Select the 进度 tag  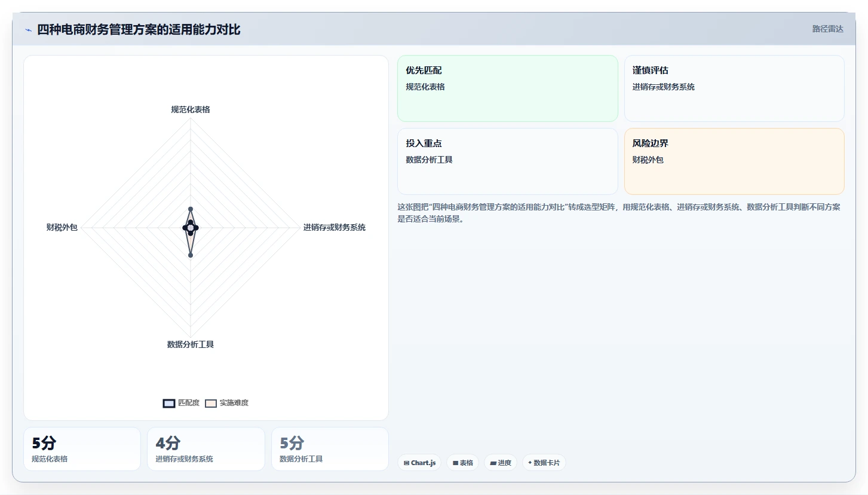click(x=501, y=463)
